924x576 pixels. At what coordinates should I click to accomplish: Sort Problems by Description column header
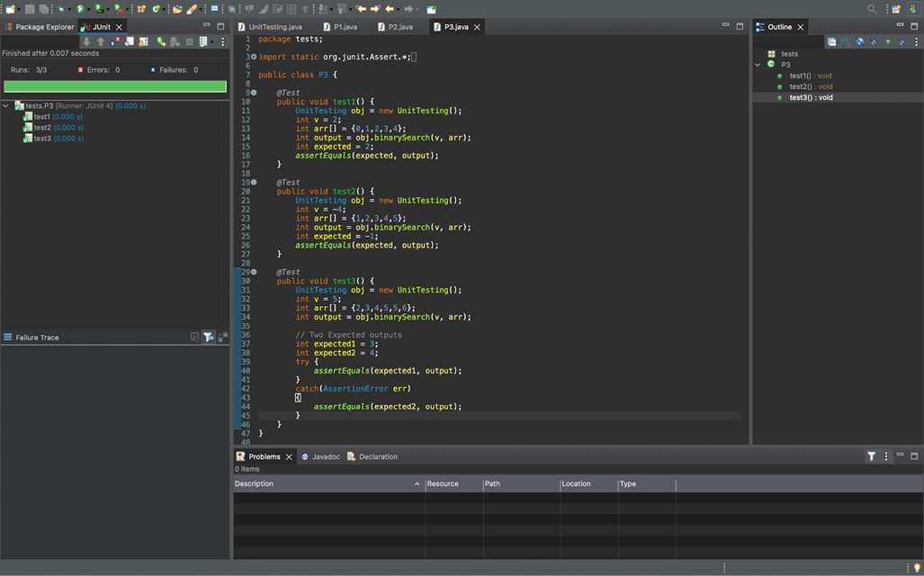(328, 483)
